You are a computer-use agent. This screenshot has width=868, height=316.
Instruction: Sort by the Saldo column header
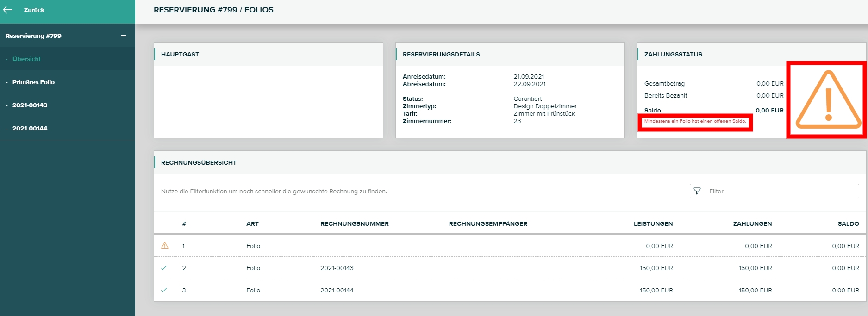(848, 223)
